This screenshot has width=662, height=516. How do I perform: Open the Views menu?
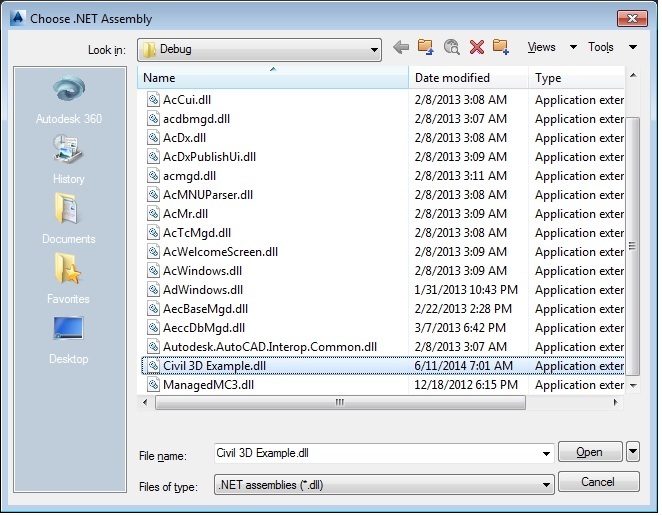point(541,47)
